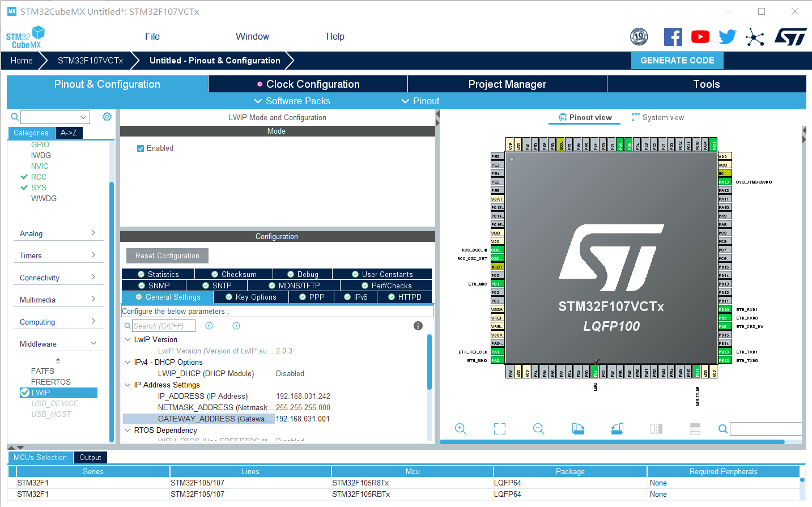This screenshot has width=812, height=507.
Task: Collapse the IP Address Settings section
Action: pos(127,385)
